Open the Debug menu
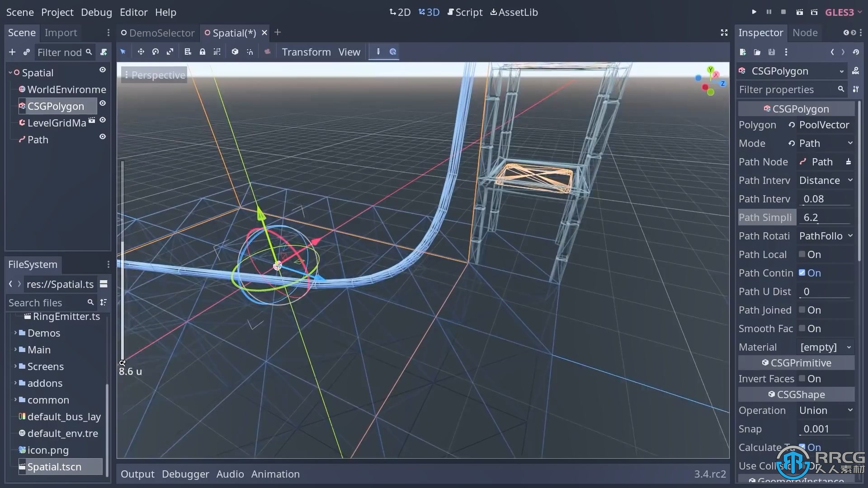Image resolution: width=868 pixels, height=488 pixels. 97,12
